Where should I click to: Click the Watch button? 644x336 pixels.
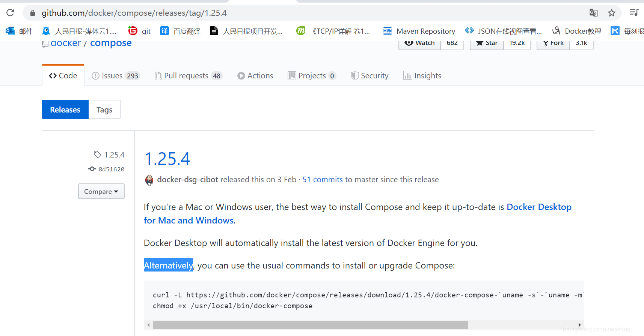click(419, 44)
